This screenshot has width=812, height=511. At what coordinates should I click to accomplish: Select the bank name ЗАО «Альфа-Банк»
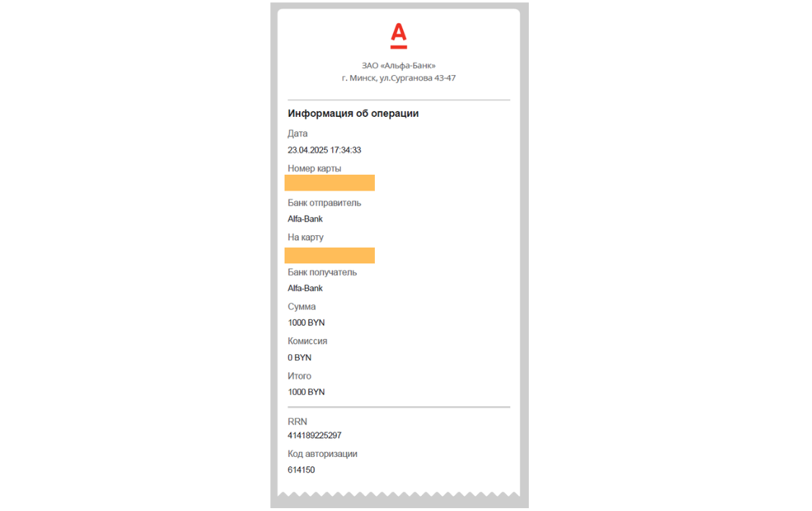[398, 66]
